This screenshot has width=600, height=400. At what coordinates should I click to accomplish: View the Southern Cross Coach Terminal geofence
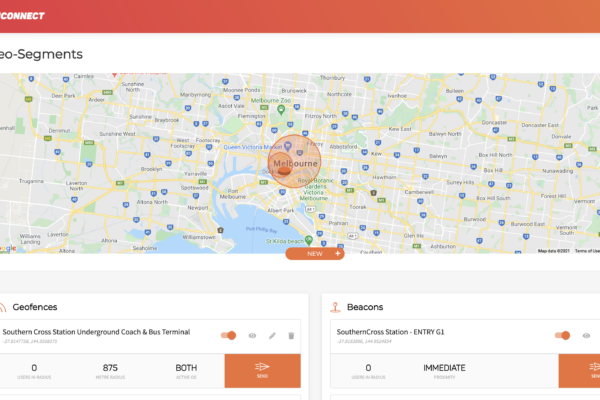(x=252, y=336)
